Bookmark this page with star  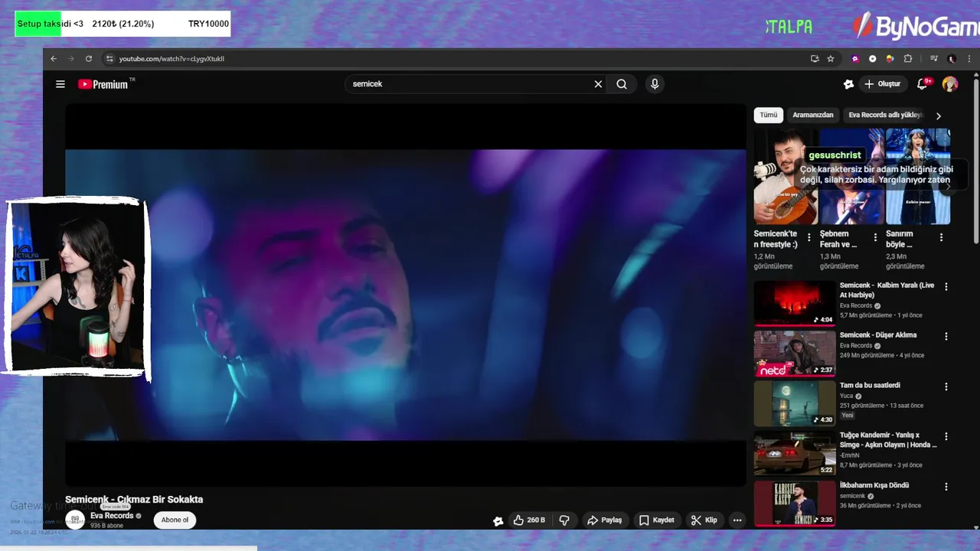[831, 59]
